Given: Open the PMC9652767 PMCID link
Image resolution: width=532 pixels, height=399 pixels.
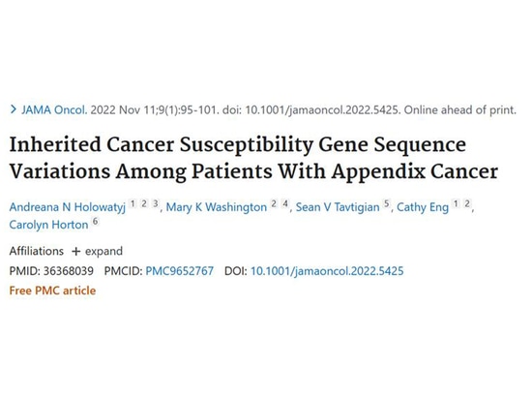Looking at the screenshot, I should (180, 271).
